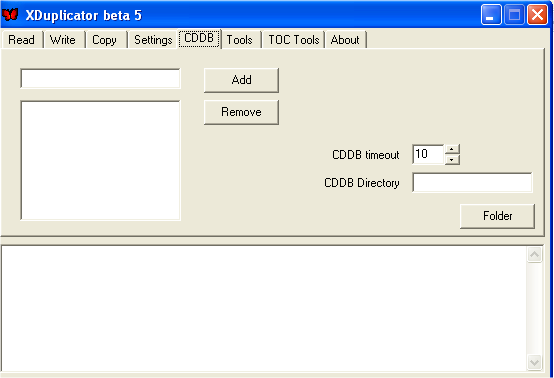Focus the CDDB server text field
The width and height of the screenshot is (554, 378).
[100, 78]
